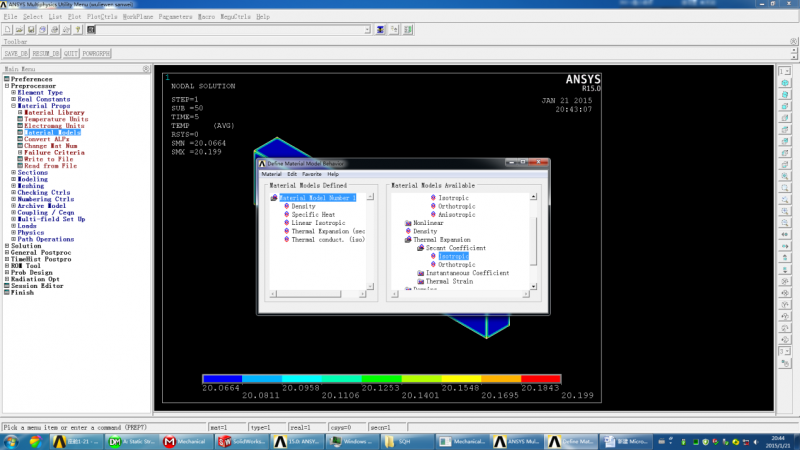
Task: Open the File menu
Action: click(10, 17)
